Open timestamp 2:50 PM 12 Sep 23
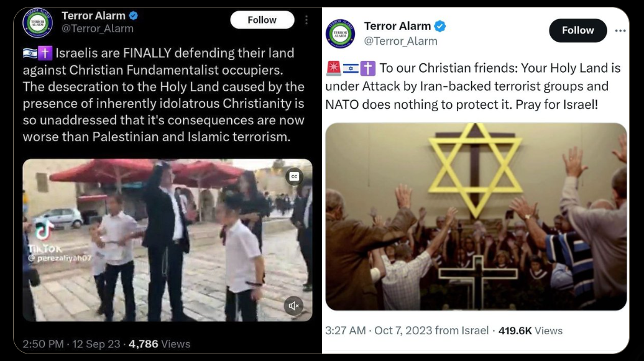This screenshot has height=361, width=644. [71, 344]
